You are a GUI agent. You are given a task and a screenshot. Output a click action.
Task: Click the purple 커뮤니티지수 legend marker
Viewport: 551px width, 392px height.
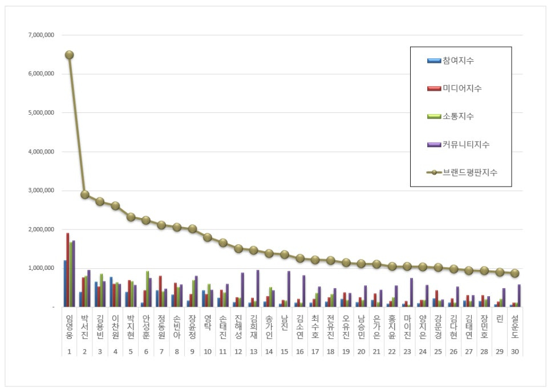tap(433, 144)
